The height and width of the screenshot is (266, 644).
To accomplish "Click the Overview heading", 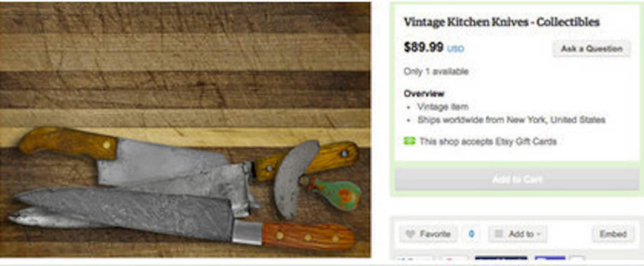I will (424, 93).
